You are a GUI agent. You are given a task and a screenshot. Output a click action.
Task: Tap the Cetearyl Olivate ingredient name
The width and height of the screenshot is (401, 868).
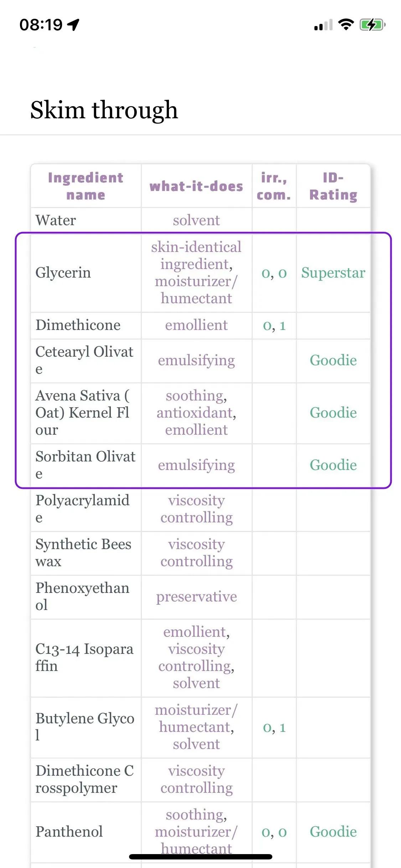coord(84,360)
